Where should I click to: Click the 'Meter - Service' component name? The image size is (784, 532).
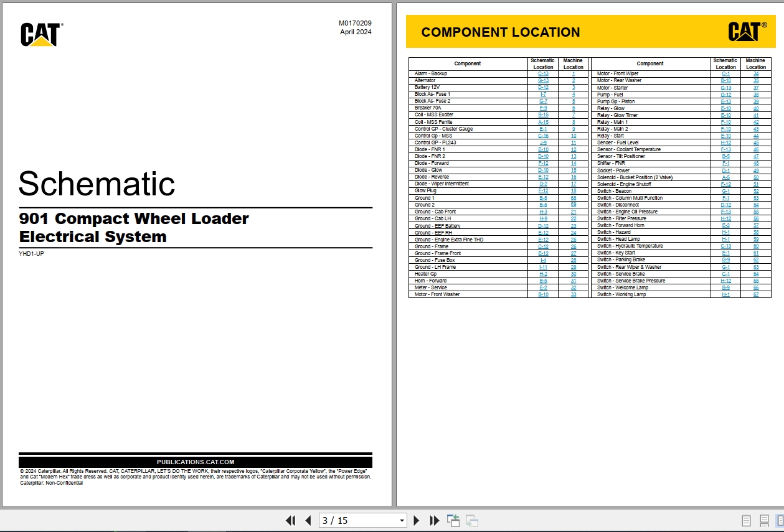coord(431,287)
